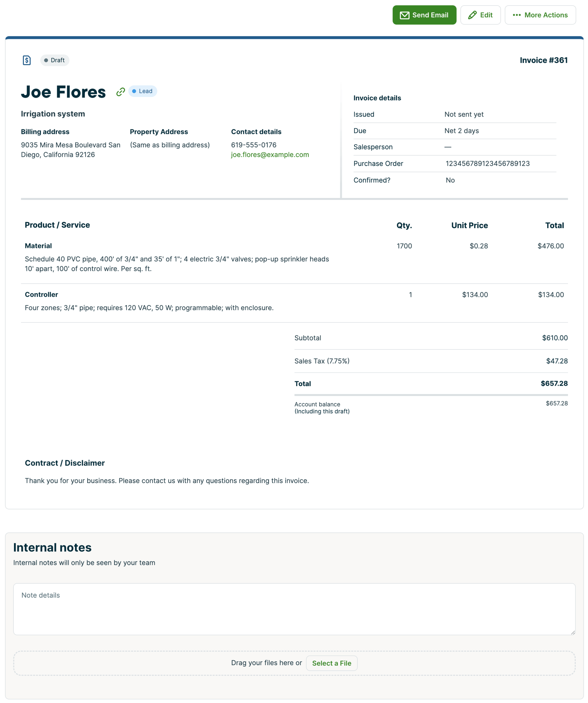This screenshot has height=703, width=588.
Task: Click the Material line item name
Action: point(38,246)
